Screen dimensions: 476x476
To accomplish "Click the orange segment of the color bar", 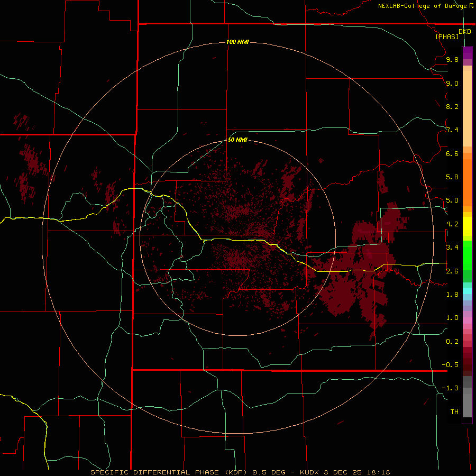I will pos(467,182).
